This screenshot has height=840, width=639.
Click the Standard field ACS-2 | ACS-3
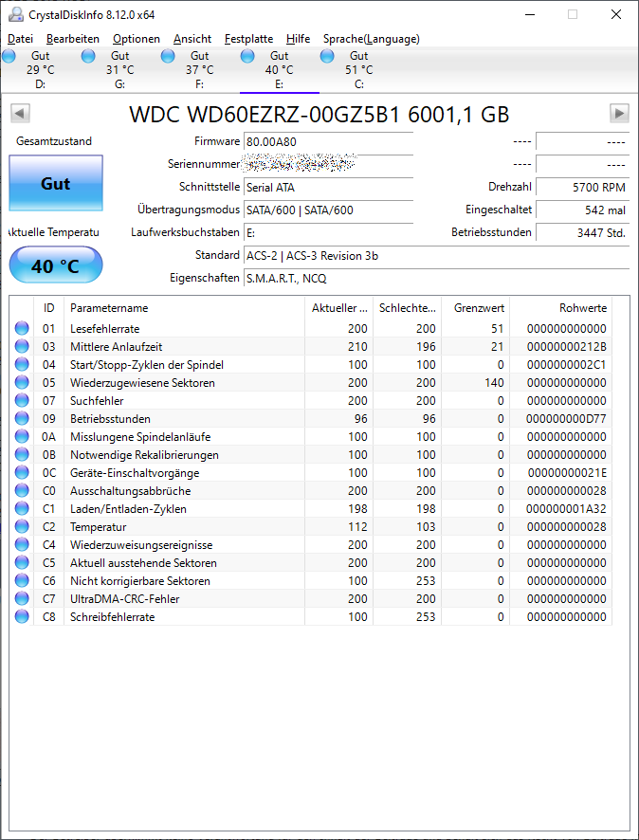point(436,256)
